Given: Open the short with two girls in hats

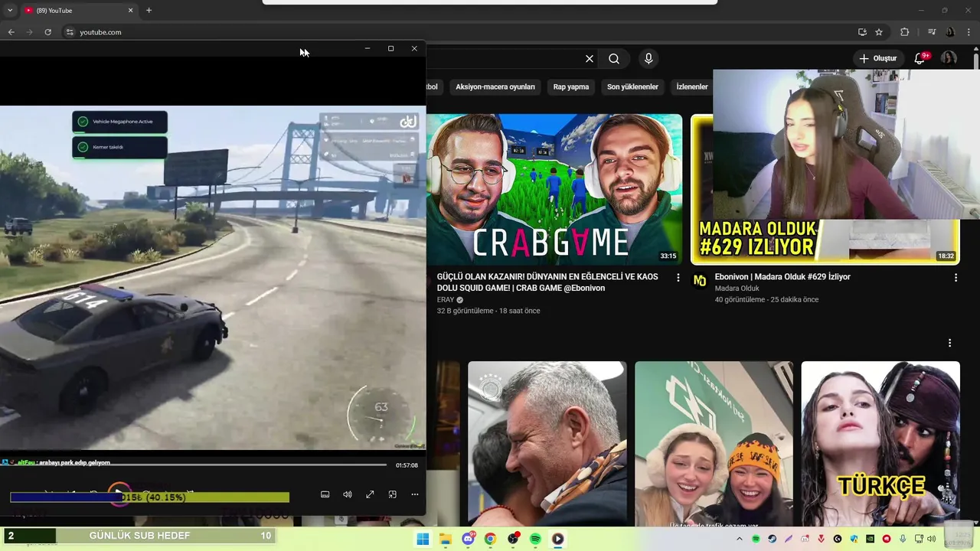Looking at the screenshot, I should coord(714,444).
